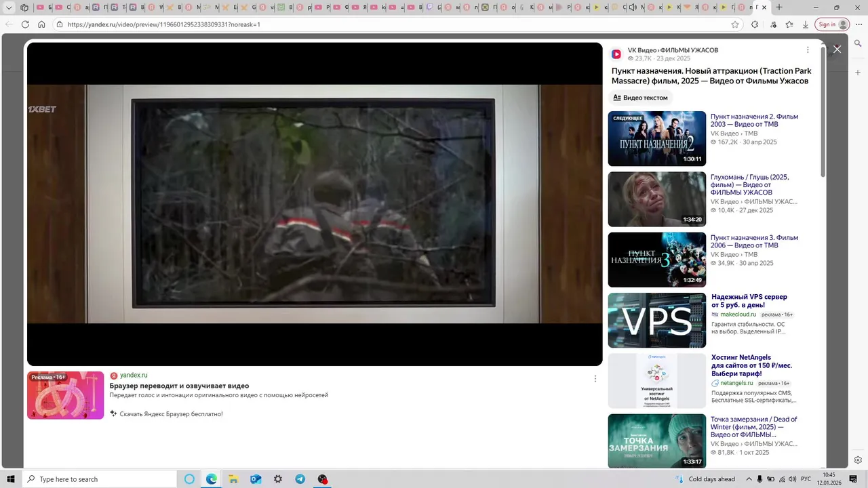The width and height of the screenshot is (868, 488).
Task: Show hidden system tray icons
Action: click(748, 479)
